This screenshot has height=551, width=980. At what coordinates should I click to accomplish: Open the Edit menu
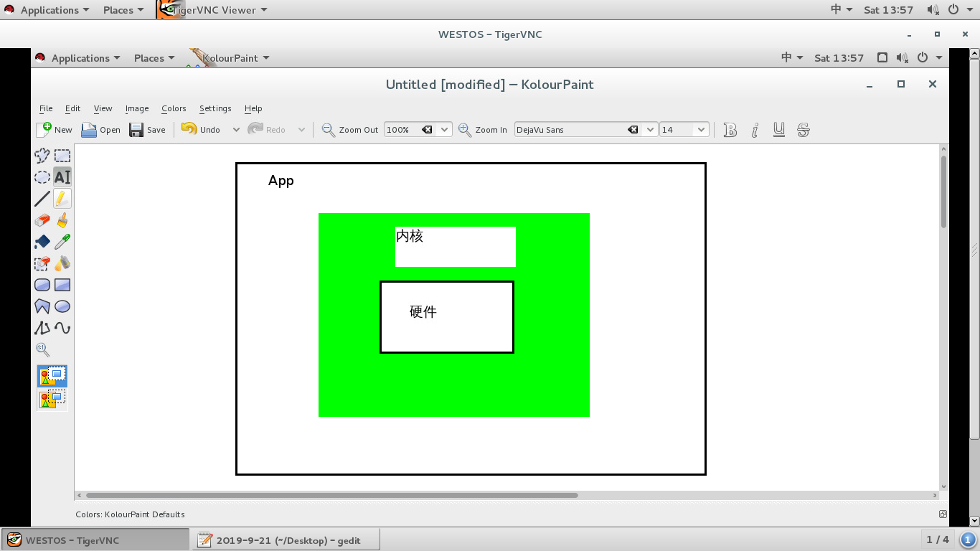tap(72, 108)
